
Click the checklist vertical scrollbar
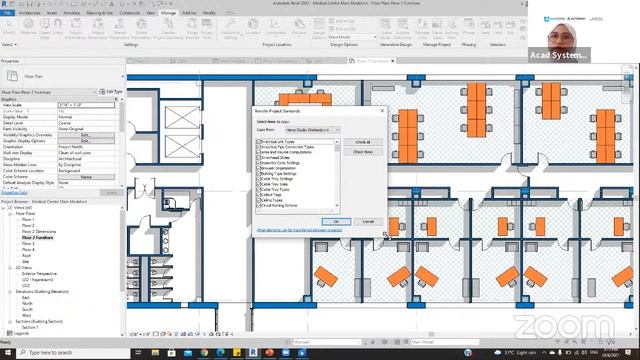(337, 173)
